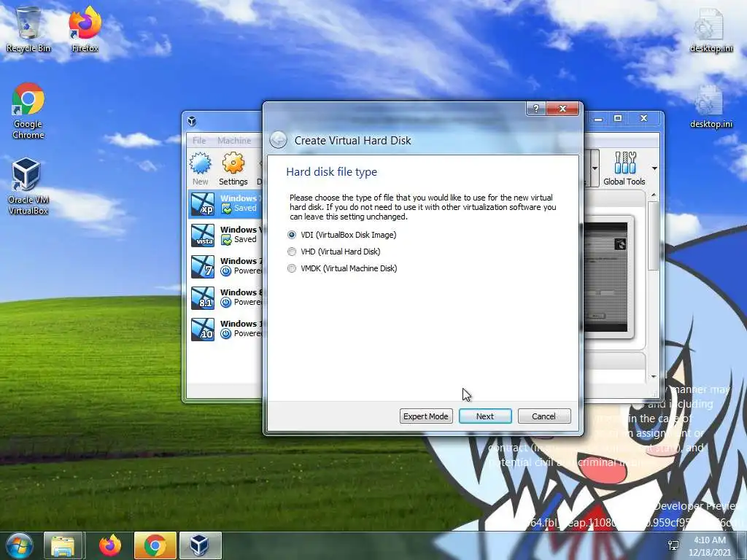Click the network icon in system tray
Viewport: 747px width, 560px height.
pos(673,545)
